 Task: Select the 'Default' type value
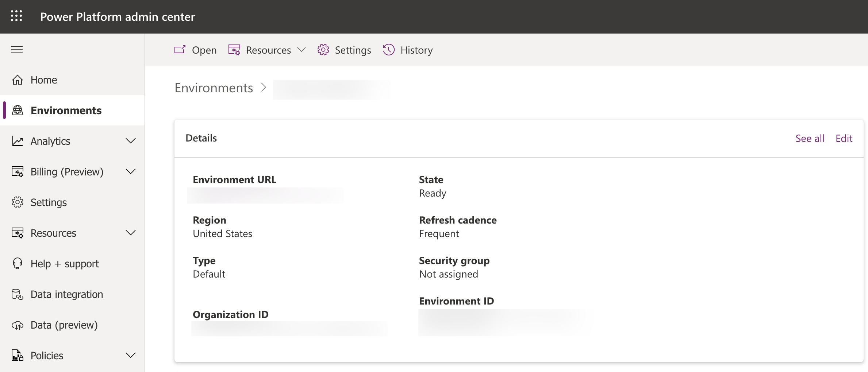209,274
